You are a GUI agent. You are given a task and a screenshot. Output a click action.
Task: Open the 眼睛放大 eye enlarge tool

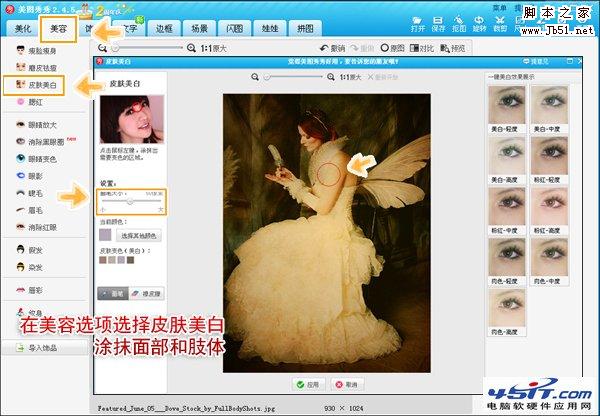click(x=36, y=125)
